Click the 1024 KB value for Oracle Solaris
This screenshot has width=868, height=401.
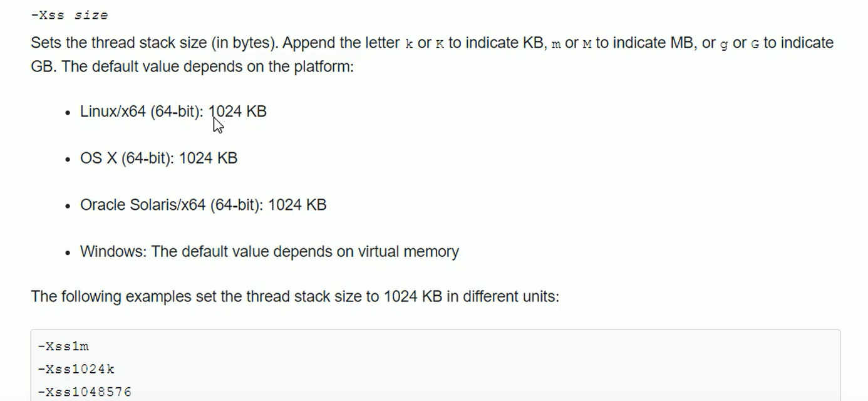pyautogui.click(x=297, y=205)
